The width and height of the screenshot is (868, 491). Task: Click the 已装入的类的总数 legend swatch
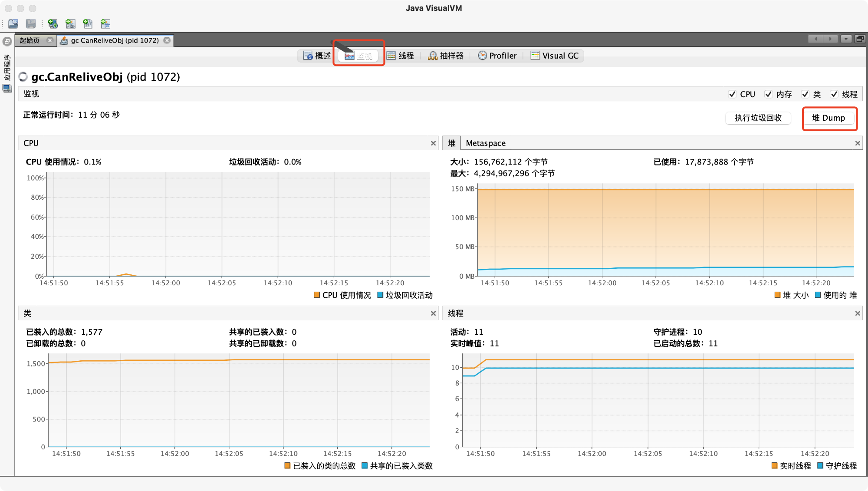point(287,465)
